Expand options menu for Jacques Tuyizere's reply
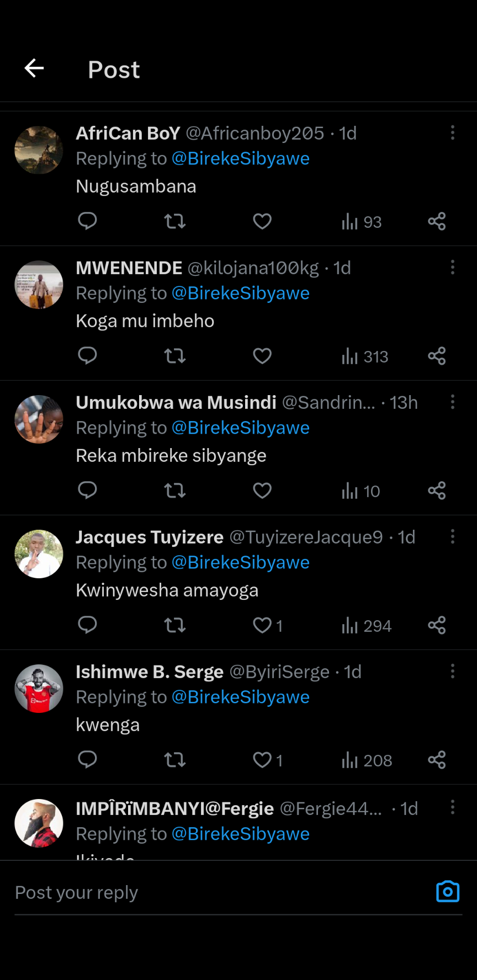This screenshot has height=980, width=477. coord(453,536)
